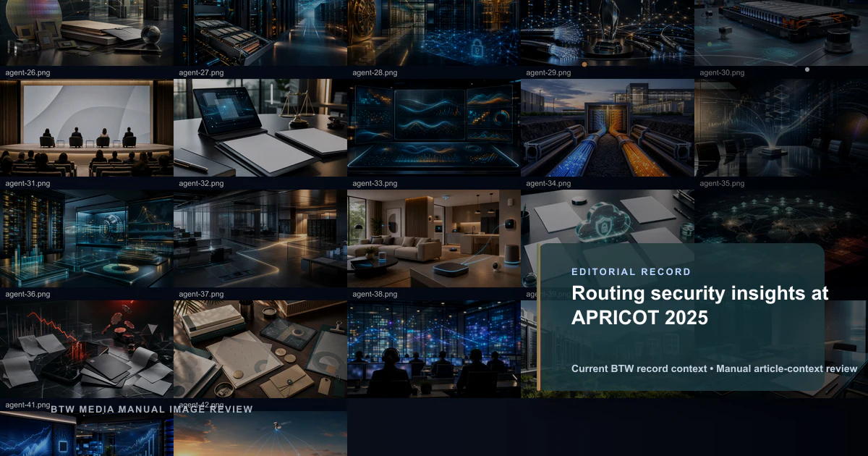Open the blue stock chart thumbnail at bottom left
Image resolution: width=868 pixels, height=456 pixels.
click(87, 434)
